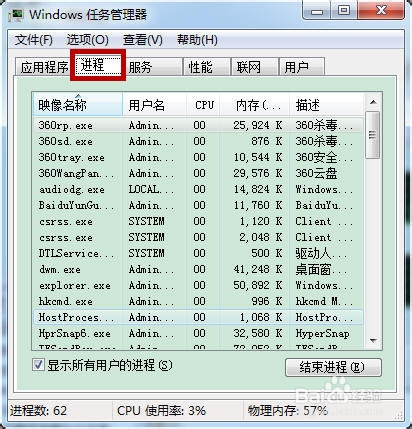Select the DTLService process row

pos(198,253)
